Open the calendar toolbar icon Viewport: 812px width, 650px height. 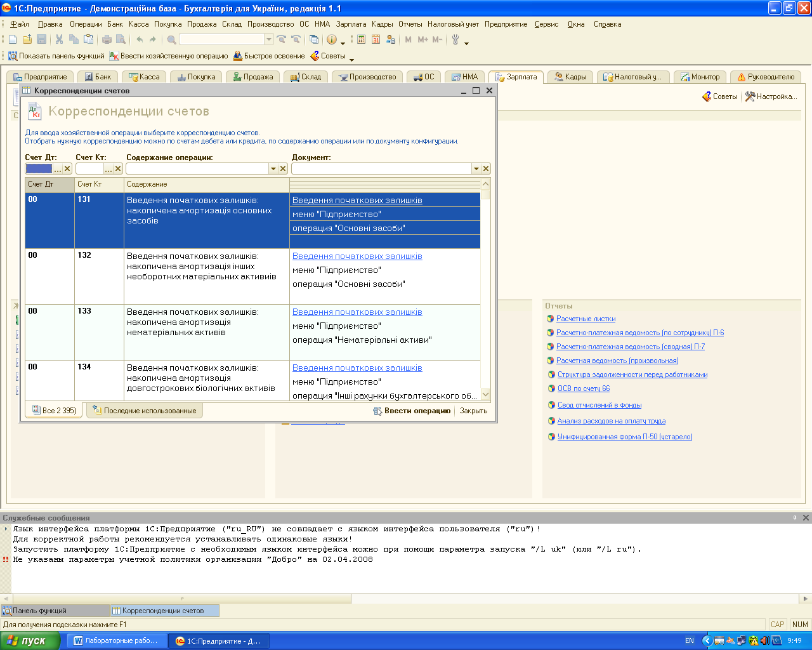(x=376, y=39)
